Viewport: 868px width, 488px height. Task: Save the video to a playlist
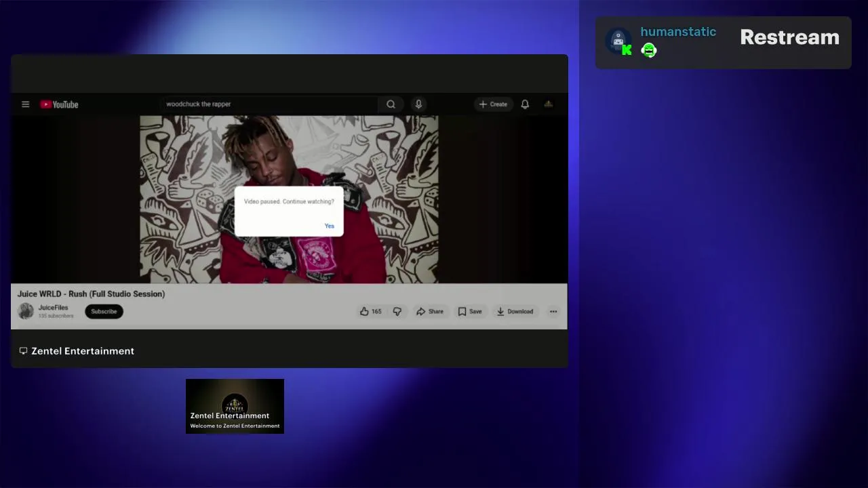[470, 311]
